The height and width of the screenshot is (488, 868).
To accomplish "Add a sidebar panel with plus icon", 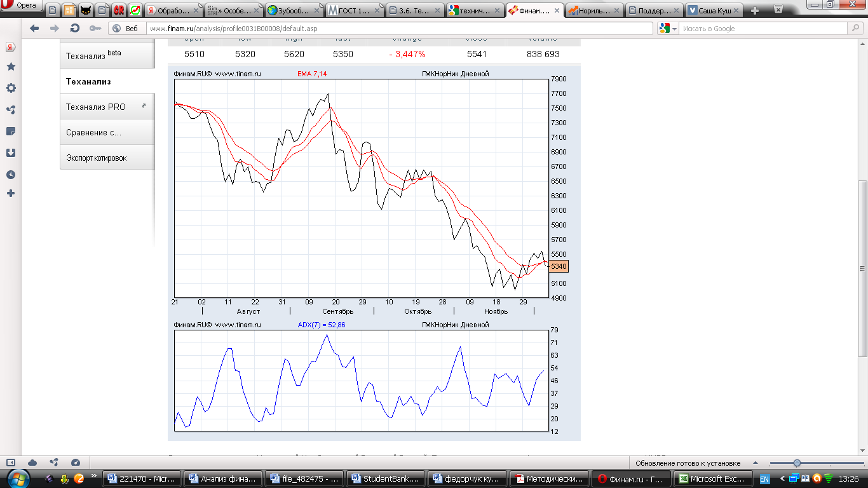I will pos(11,193).
